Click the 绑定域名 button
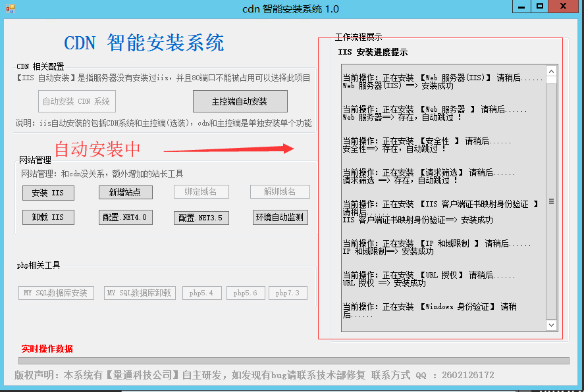The width and height of the screenshot is (584, 392). 203,192
